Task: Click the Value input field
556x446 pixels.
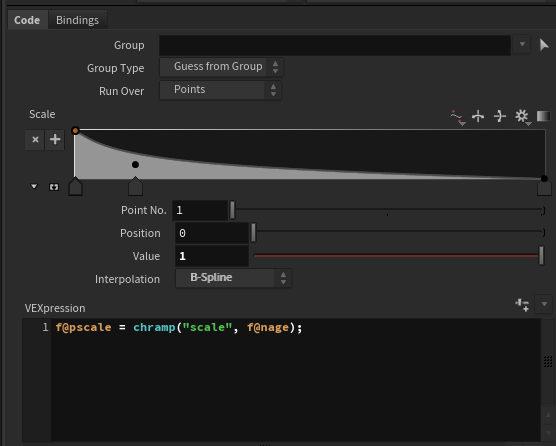Action: point(212,256)
